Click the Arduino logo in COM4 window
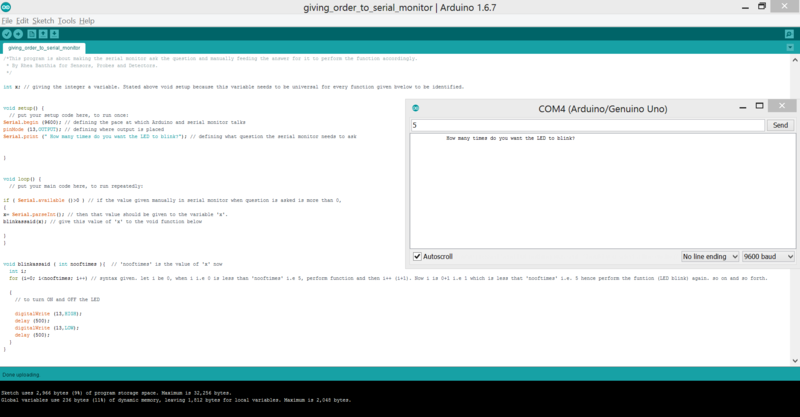 (415, 107)
